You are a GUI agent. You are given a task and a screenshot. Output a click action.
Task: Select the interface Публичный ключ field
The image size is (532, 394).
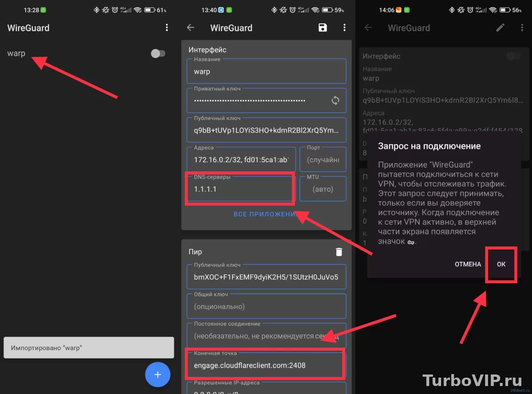pos(266,130)
